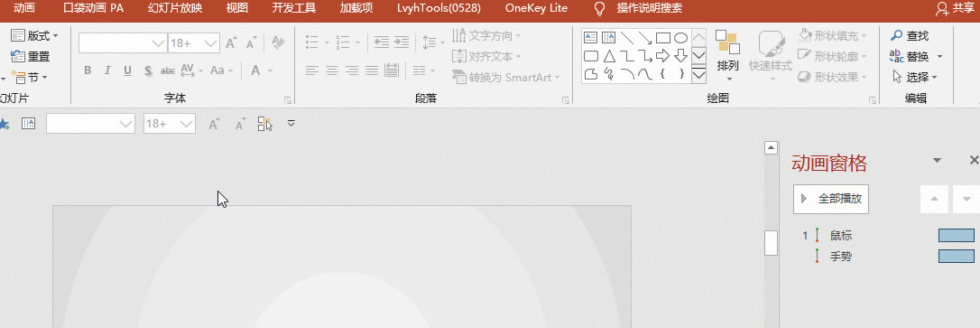Screen dimensions: 980x328
Task: Click the 鼠标 animation timing bar
Action: pyautogui.click(x=957, y=235)
